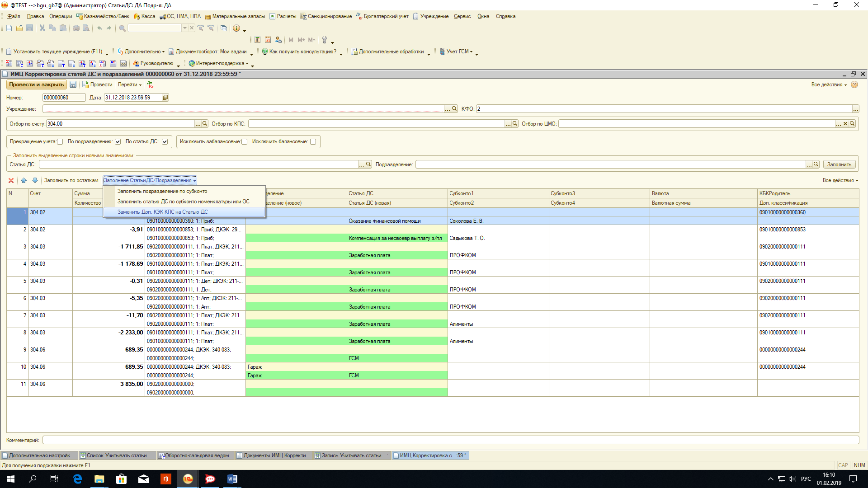Move row up with blue arrow
This screenshot has height=488, width=868.
24,180
